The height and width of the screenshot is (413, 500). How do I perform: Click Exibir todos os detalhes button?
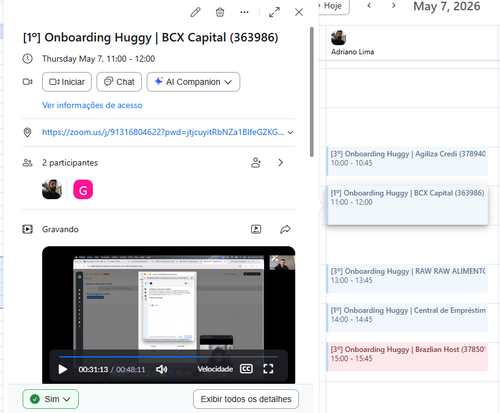[x=246, y=399]
